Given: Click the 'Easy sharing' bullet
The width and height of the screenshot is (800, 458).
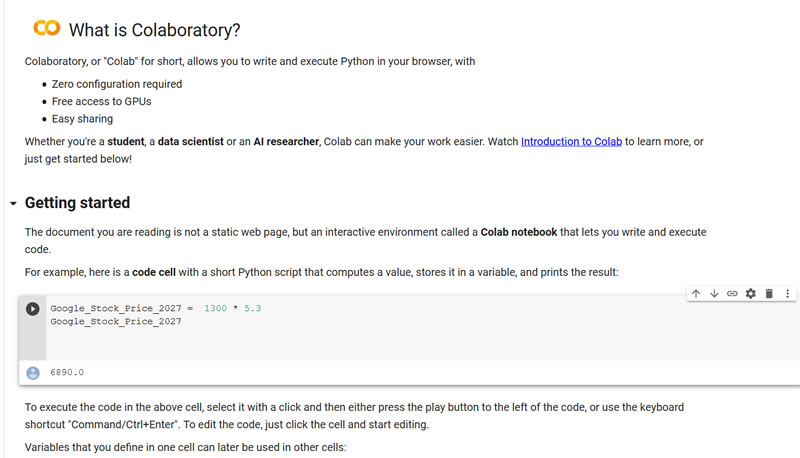Looking at the screenshot, I should coord(82,119).
